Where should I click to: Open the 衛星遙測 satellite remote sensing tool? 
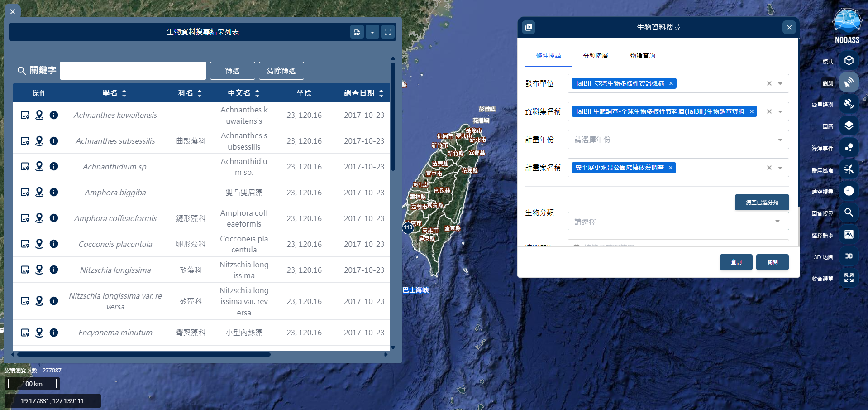pyautogui.click(x=849, y=104)
